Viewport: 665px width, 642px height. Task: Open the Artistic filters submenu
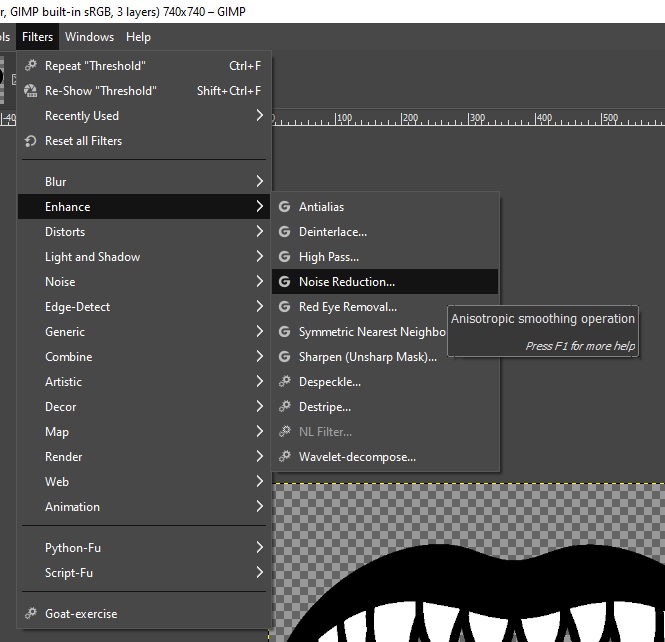pos(144,382)
